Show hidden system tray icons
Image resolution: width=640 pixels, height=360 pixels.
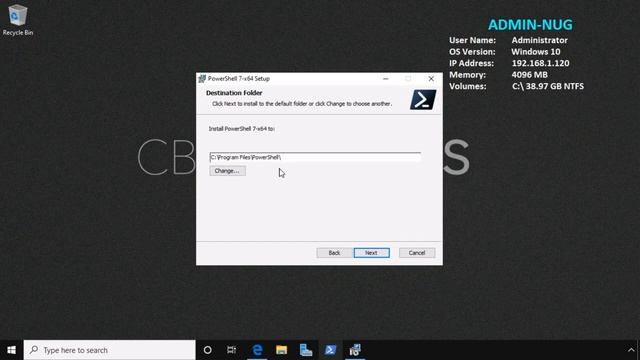click(x=631, y=350)
